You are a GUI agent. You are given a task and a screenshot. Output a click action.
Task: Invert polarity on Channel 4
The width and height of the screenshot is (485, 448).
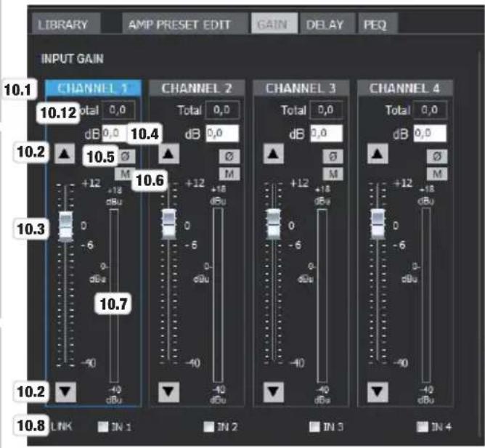pos(437,156)
